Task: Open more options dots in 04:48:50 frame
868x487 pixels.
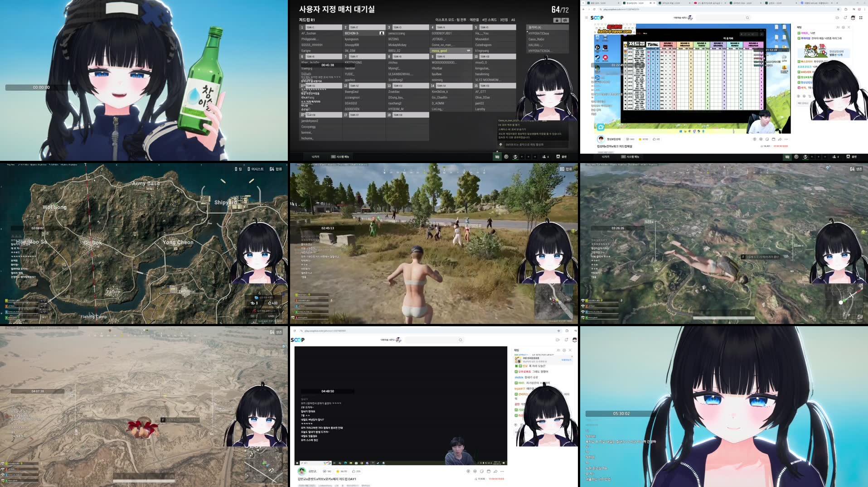Action: click(502, 471)
